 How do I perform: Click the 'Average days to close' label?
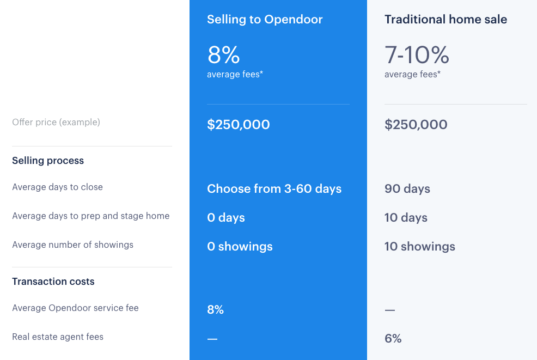tap(57, 187)
